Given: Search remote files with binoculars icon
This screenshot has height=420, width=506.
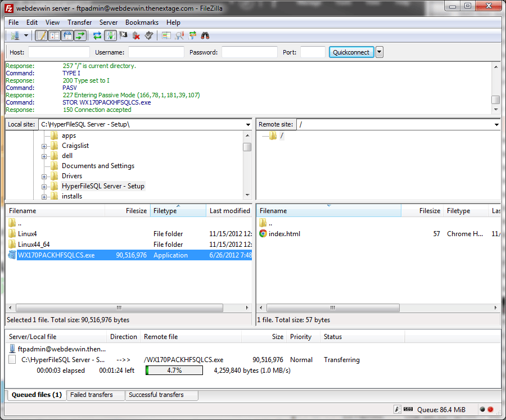Looking at the screenshot, I should [x=205, y=35].
